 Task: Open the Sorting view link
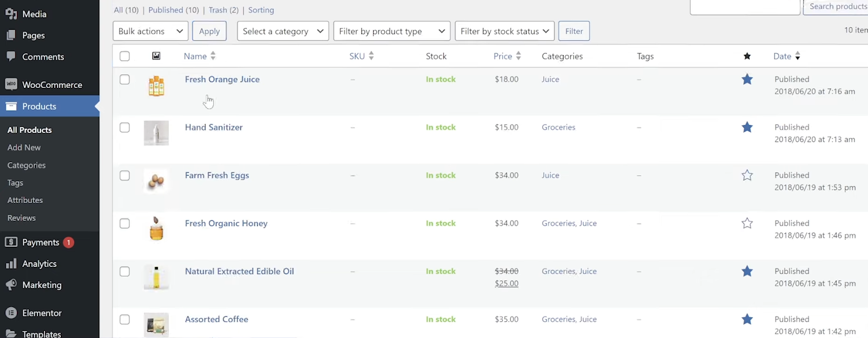coord(261,10)
